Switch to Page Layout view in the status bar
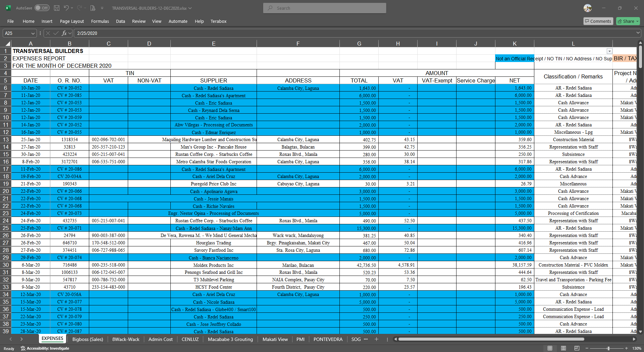The image size is (644, 352). coord(563,348)
